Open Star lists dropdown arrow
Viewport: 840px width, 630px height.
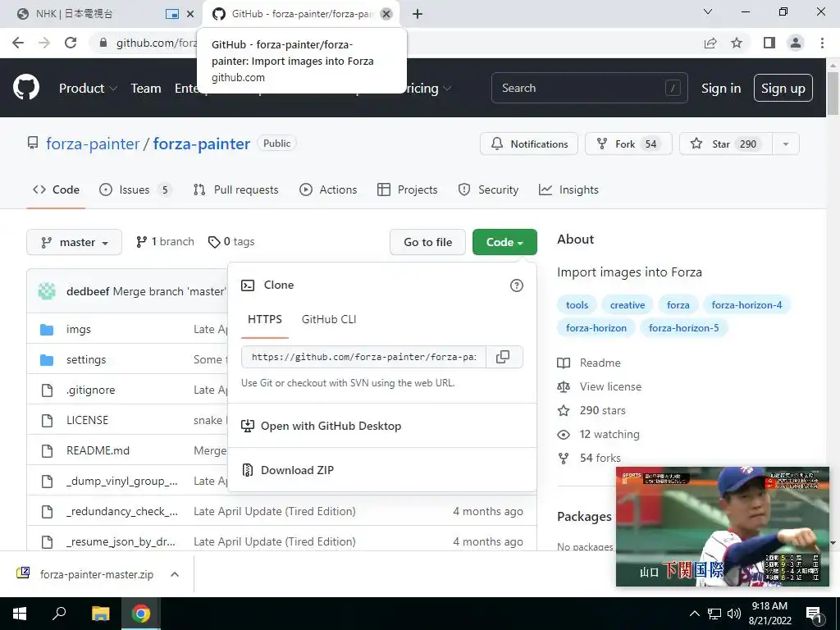(x=786, y=144)
